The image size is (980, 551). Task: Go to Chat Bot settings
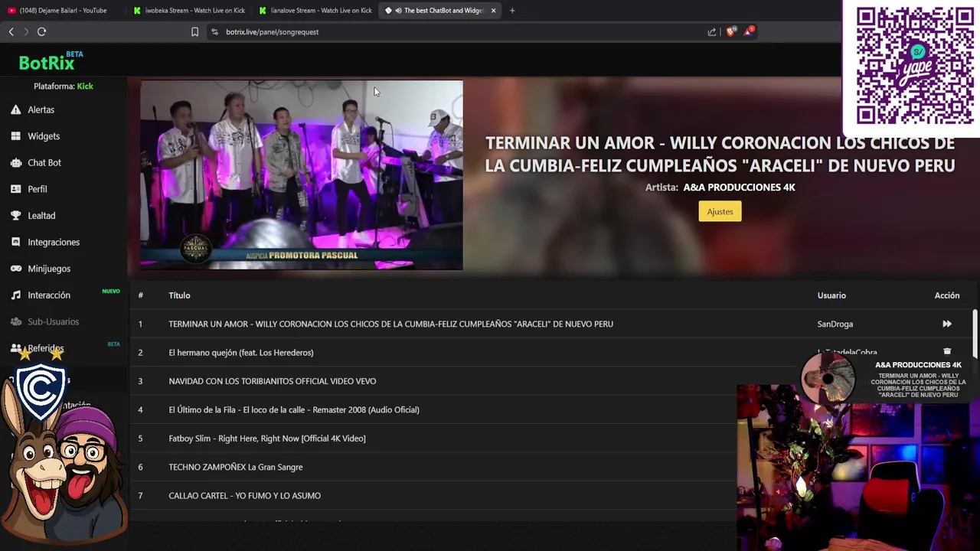(44, 162)
